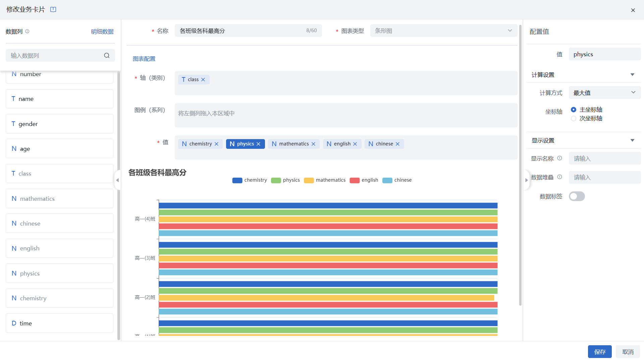Open the 图表配置 tab
The image size is (644, 362).
pyautogui.click(x=144, y=59)
